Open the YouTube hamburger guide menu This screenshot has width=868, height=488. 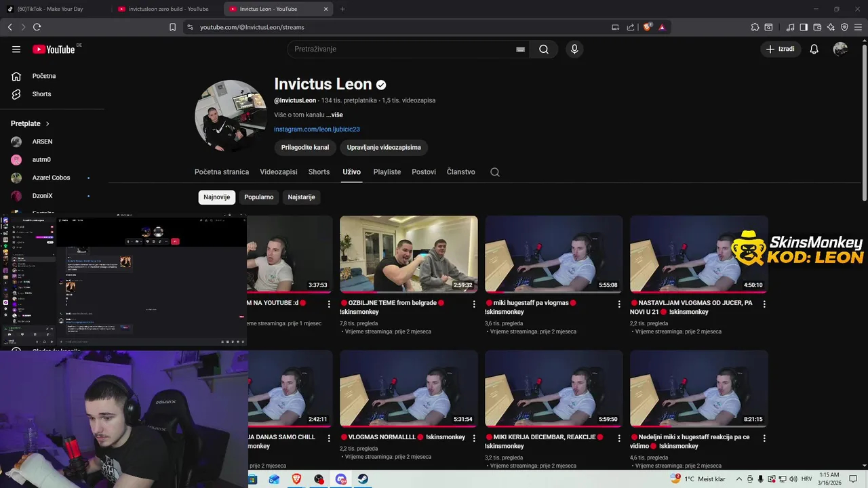point(16,49)
